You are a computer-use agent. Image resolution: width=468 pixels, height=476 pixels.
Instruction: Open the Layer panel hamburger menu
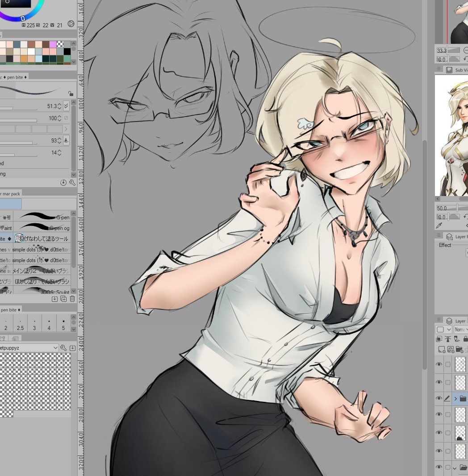(x=439, y=320)
